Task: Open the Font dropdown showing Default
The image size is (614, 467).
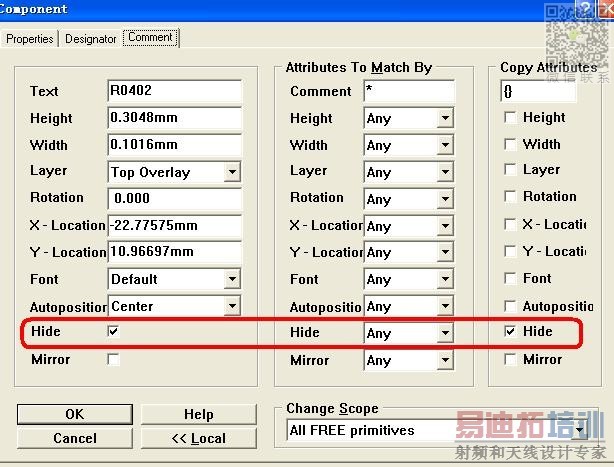Action: click(x=174, y=279)
